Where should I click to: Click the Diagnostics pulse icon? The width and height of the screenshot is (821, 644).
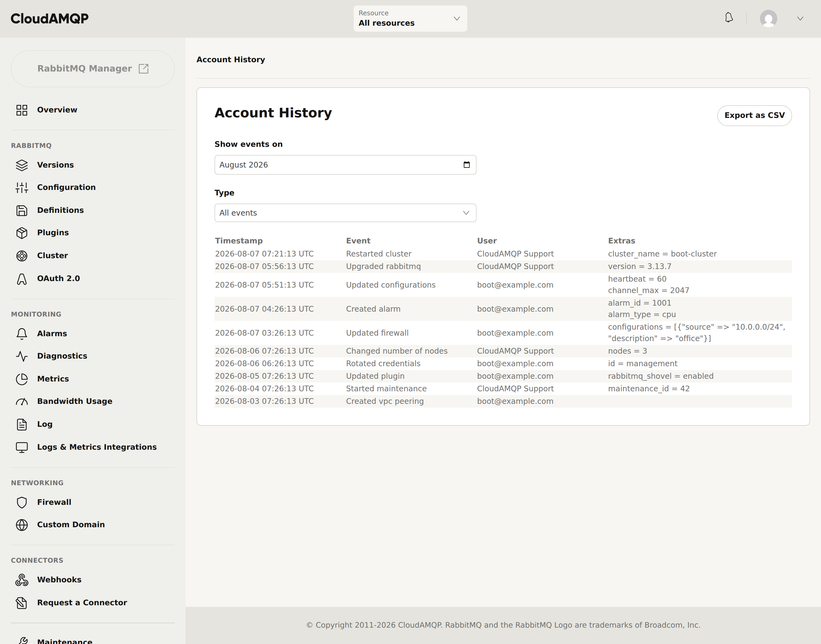coord(22,356)
